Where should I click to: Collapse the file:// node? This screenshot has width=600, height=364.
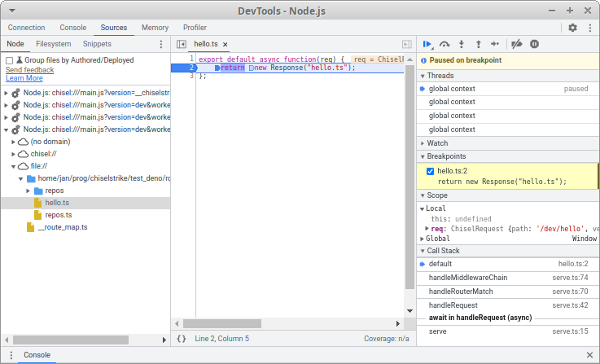pyautogui.click(x=13, y=166)
